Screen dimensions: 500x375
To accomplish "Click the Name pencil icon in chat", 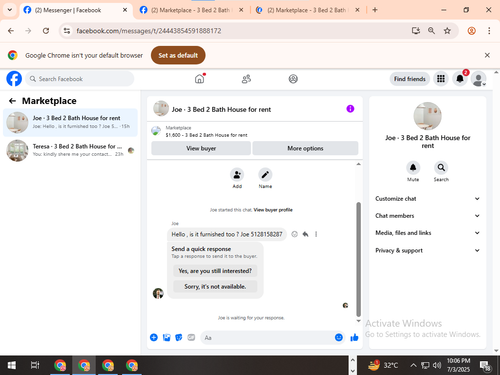I will 265,174.
